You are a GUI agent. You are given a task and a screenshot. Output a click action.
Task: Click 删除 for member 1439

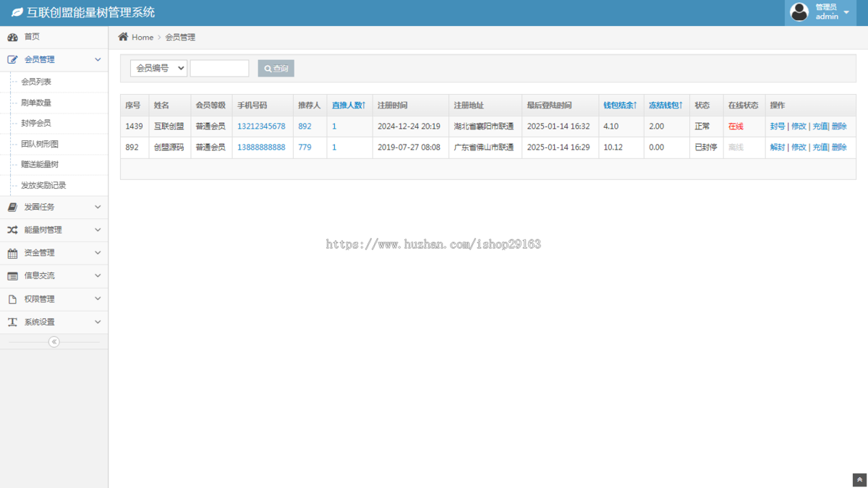tap(839, 127)
